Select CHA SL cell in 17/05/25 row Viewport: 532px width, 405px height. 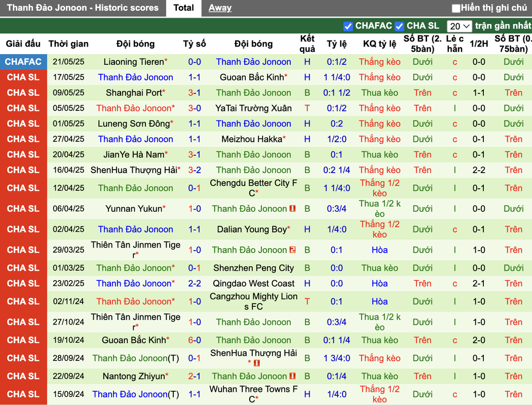tap(23, 77)
